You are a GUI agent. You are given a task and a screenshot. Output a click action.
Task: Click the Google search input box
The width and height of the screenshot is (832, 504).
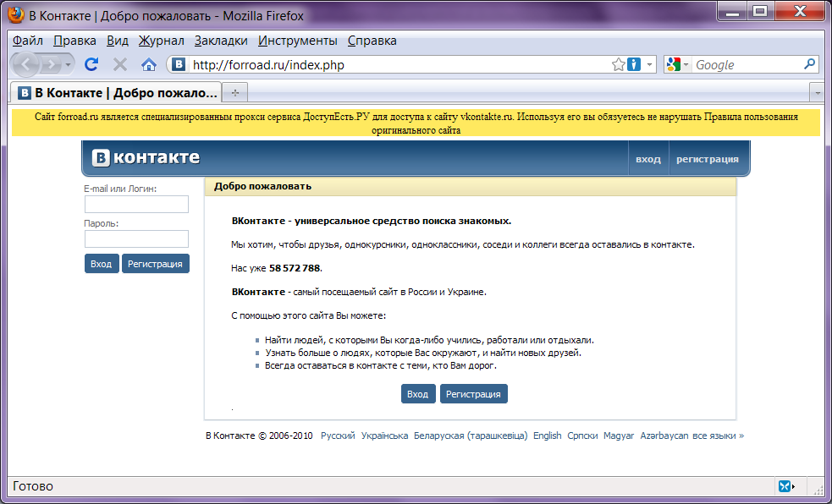click(747, 64)
